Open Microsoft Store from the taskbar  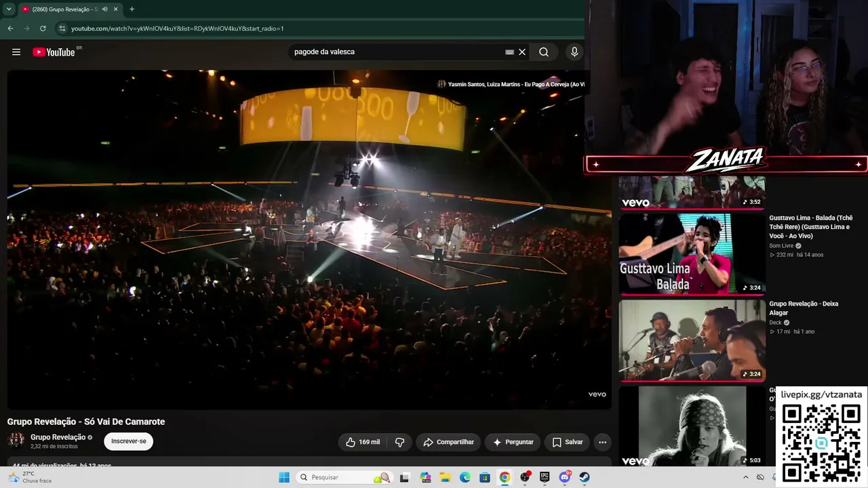(485, 477)
